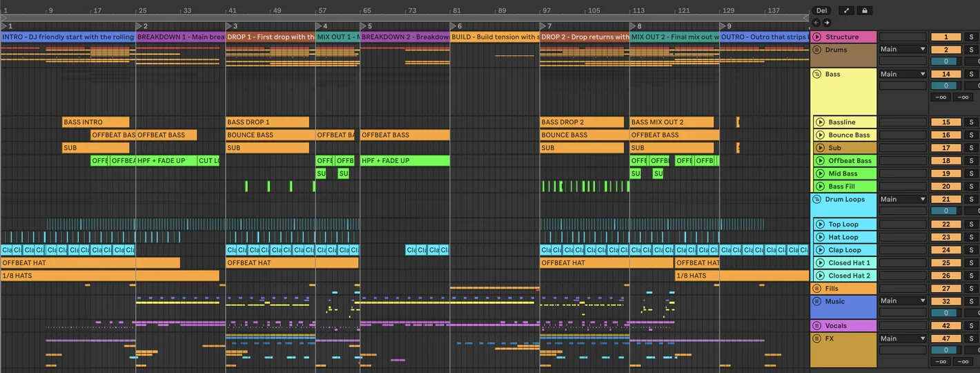Click the Sub track unfold icon

pos(821,148)
